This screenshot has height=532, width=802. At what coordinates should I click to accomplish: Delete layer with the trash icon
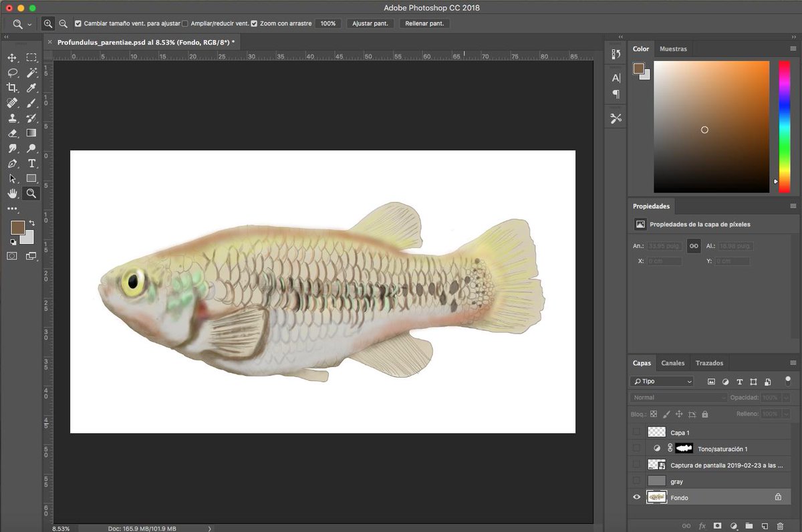(780, 526)
